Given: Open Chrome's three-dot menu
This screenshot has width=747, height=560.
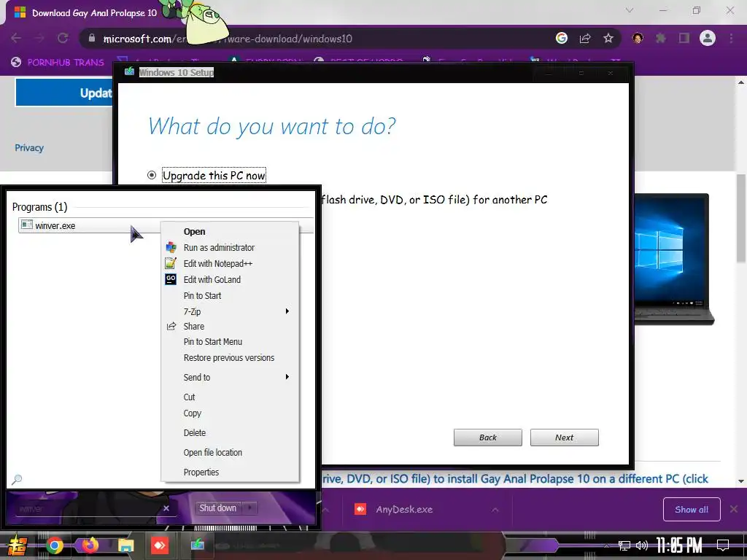Looking at the screenshot, I should coord(731,38).
